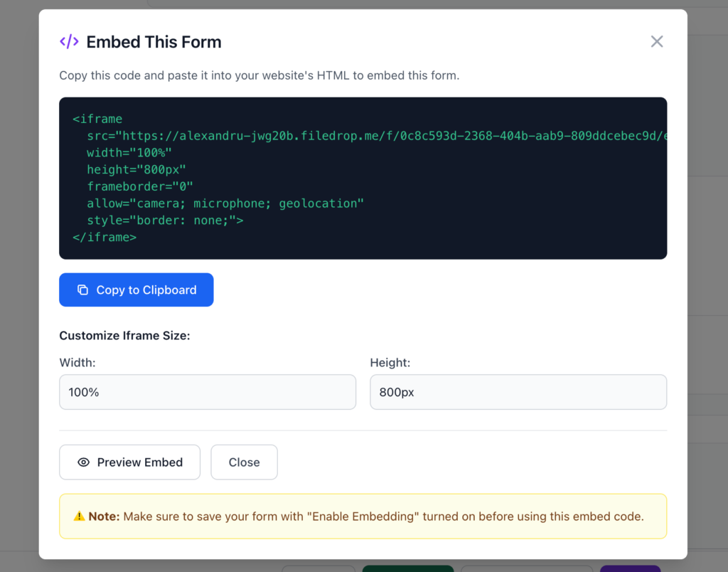Click the Embed This Form title text

pos(154,42)
